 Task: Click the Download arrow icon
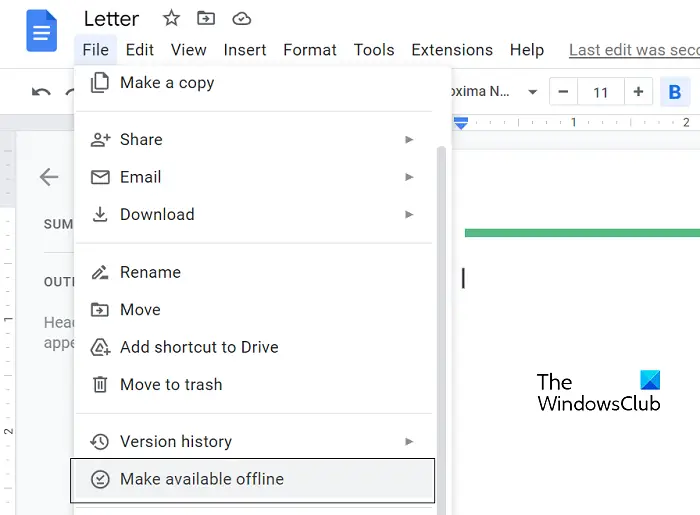(100, 215)
